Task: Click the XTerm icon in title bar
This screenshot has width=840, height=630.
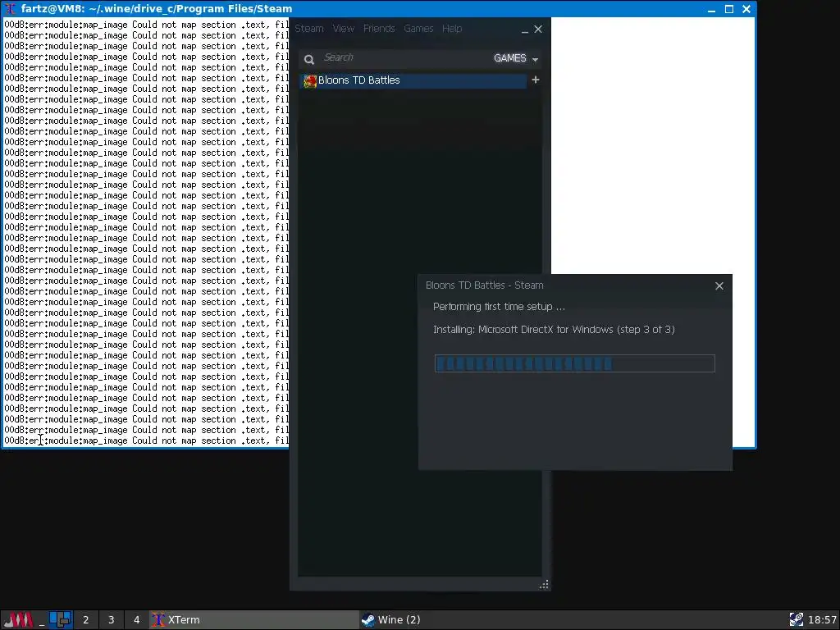Action: point(10,8)
